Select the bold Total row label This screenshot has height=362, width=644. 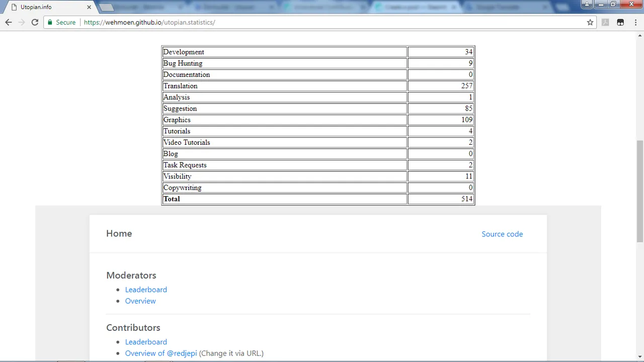pos(172,199)
